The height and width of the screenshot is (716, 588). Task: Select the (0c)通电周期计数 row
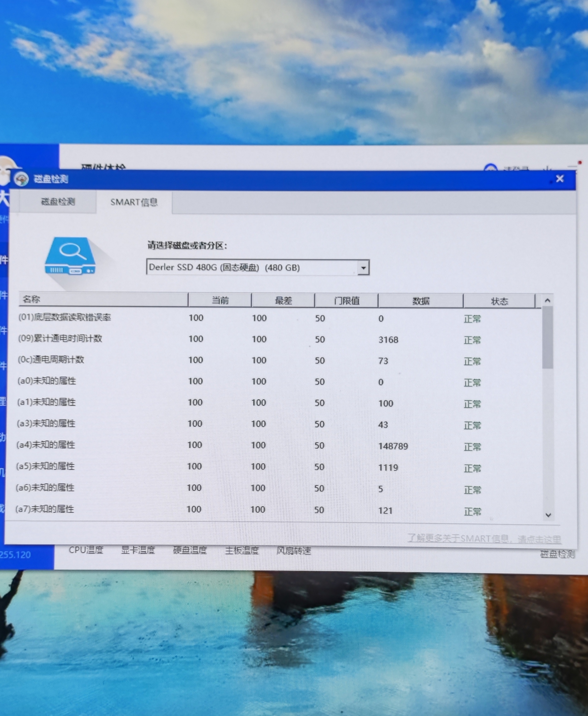[51, 360]
